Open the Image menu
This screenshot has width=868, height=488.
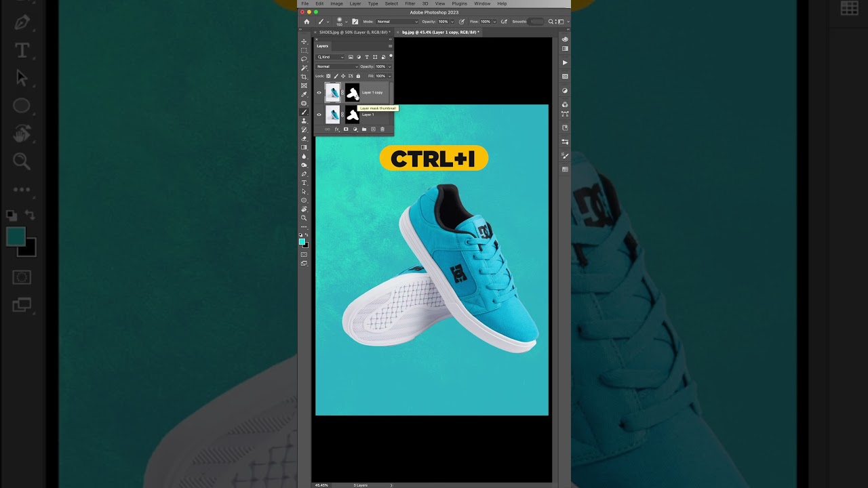pyautogui.click(x=336, y=3)
